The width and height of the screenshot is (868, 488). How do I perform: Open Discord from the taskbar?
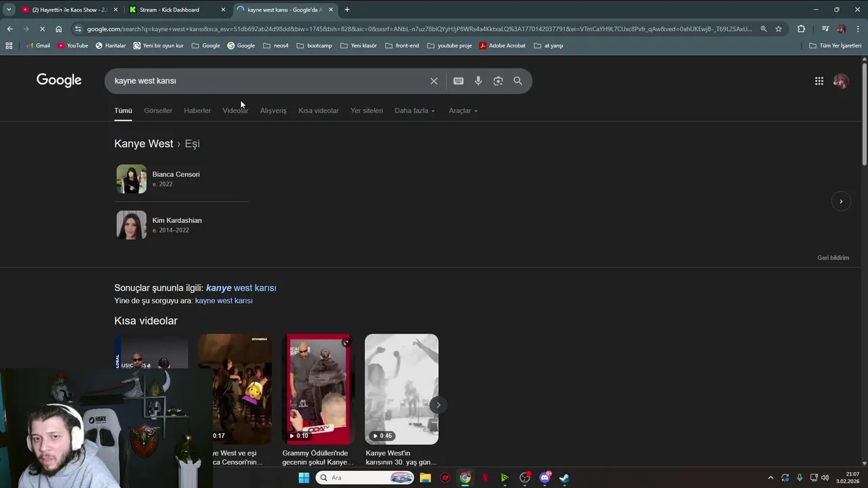pos(545,478)
